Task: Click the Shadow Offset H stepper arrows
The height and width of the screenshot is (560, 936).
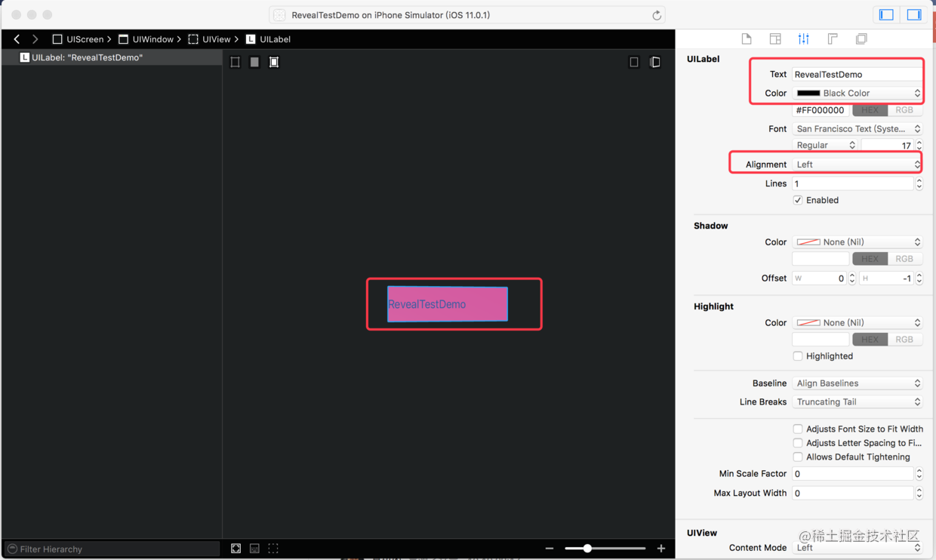Action: [x=919, y=278]
